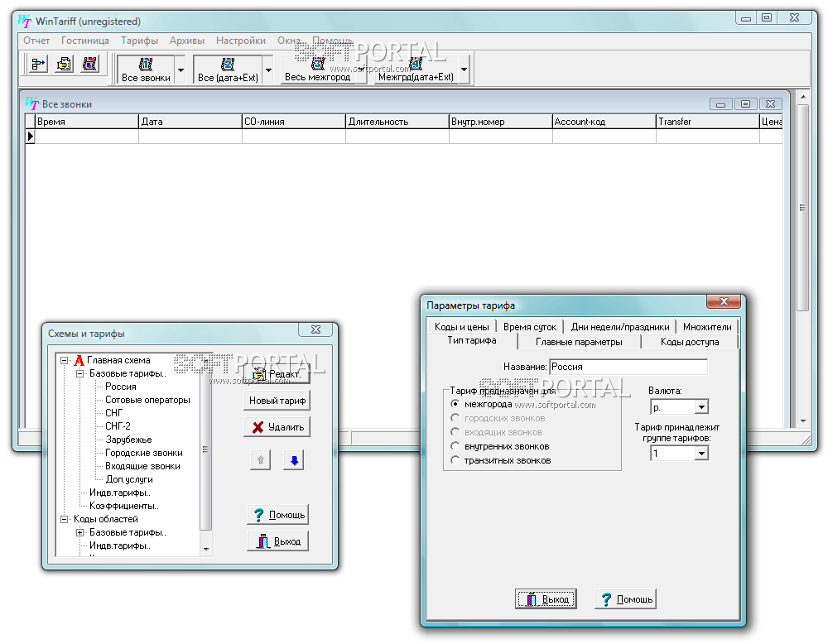Viewport: 828px width, 644px height.
Task: Select Сотовые операторы in the tariff tree
Action: [147, 400]
